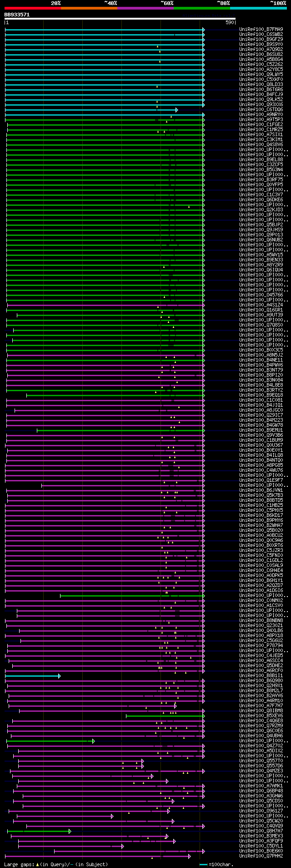This screenshot has height=868, width=291.
Task: Select hit label UniRef100_C3KIM1
Action: (261, 140)
